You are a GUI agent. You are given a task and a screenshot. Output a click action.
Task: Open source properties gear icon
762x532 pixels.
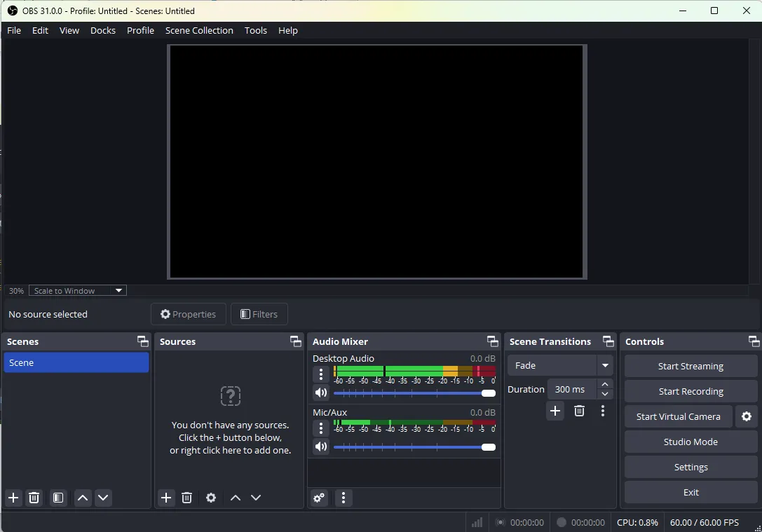[x=211, y=498]
